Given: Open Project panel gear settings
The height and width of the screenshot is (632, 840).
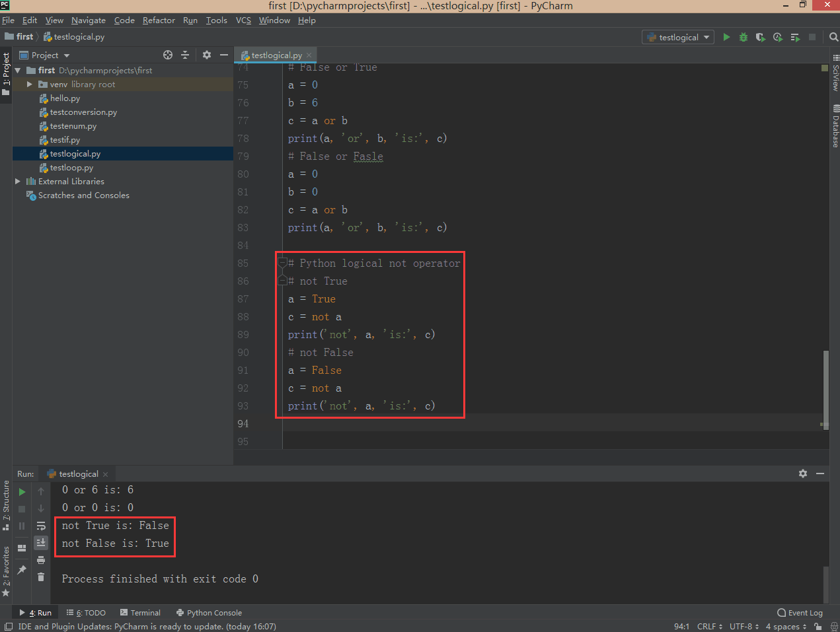Looking at the screenshot, I should (207, 55).
